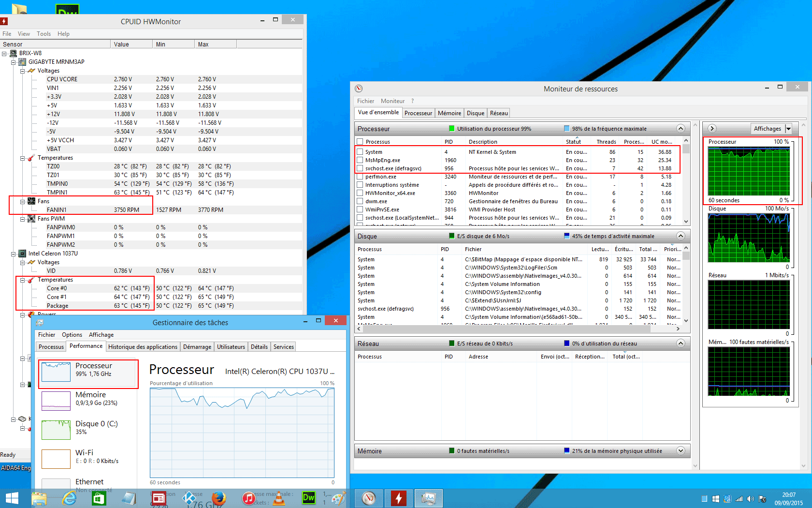Collapse the BRIX-W8 tree node
The image size is (812, 508).
click(4, 53)
